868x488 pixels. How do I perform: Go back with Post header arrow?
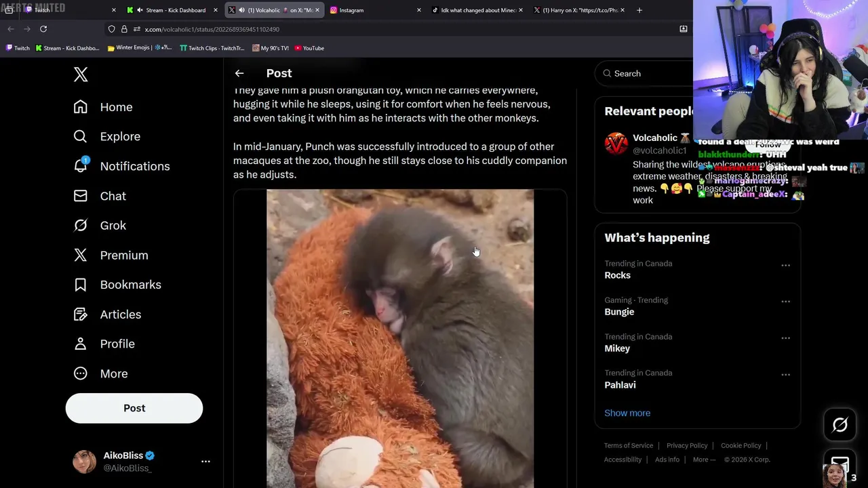click(239, 73)
